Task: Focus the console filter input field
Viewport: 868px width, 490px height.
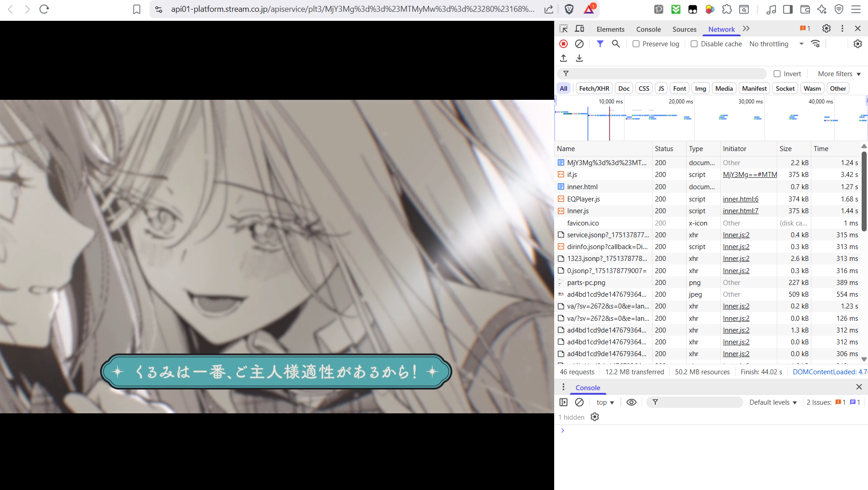Action: tap(695, 402)
